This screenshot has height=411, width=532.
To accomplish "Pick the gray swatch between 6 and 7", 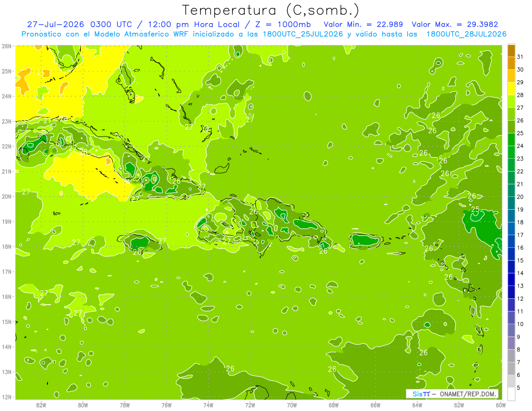I will 512,368.
